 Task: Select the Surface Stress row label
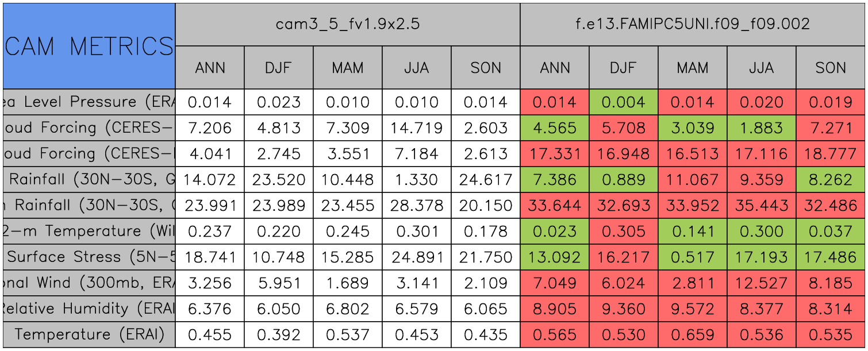click(x=89, y=257)
